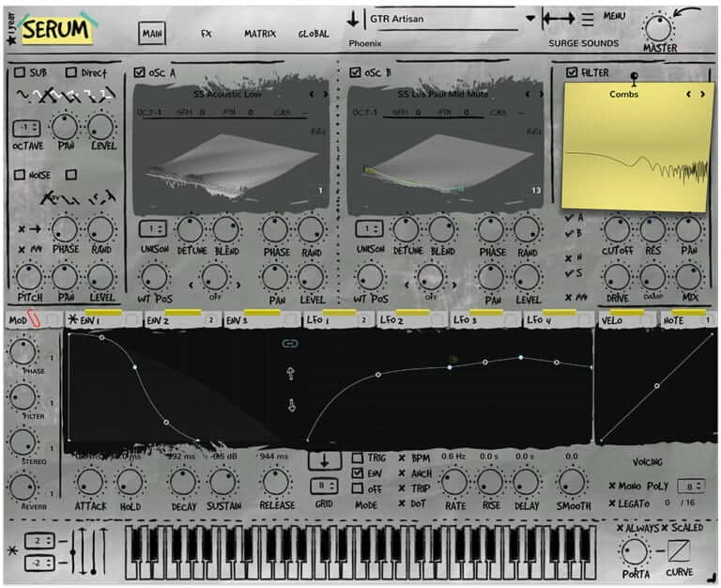Adjust the lower pitch bend range stepper
Image resolution: width=721 pixels, height=588 pixels.
tap(39, 564)
